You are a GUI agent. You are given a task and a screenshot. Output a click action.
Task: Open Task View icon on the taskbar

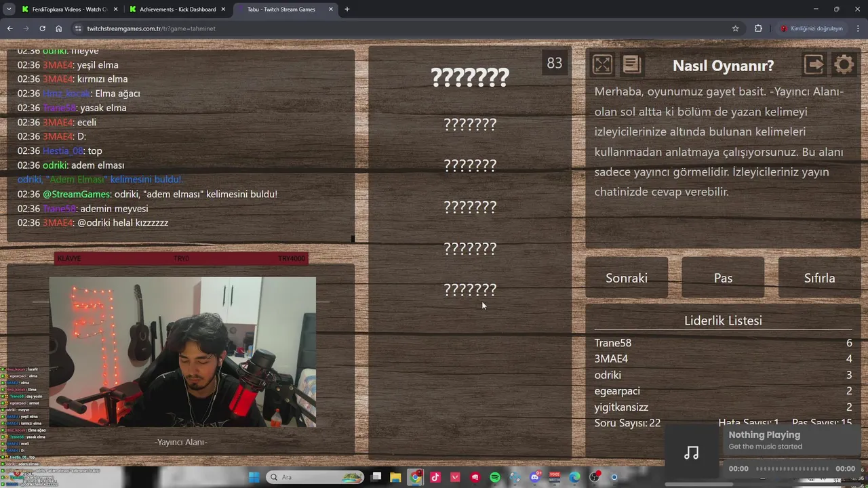click(376, 477)
